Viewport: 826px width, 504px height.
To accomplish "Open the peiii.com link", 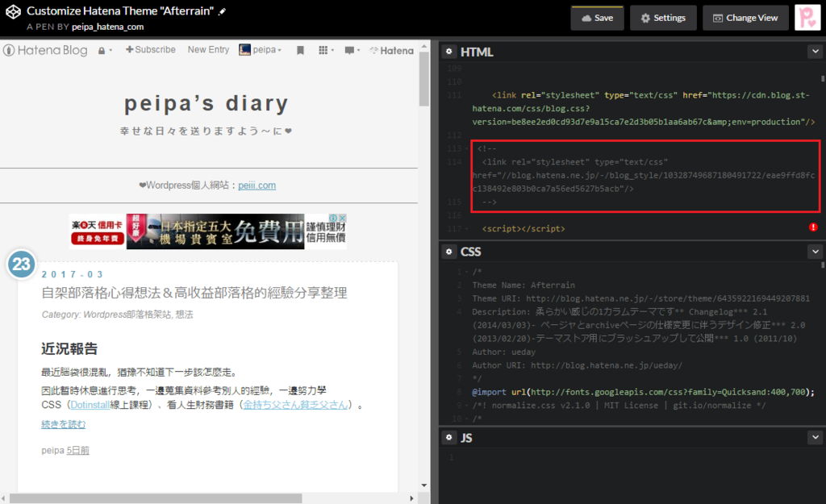I will 257,185.
